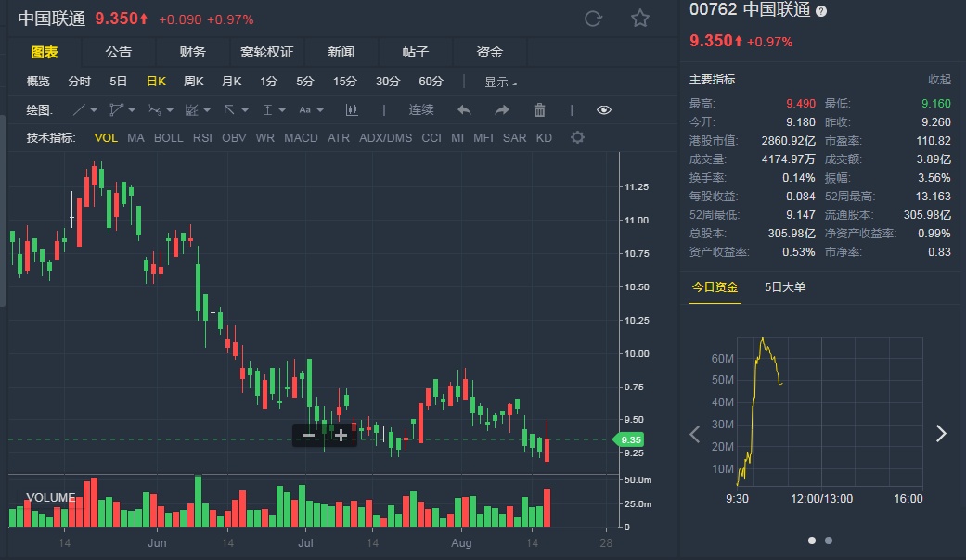Star this stock as a favorite
The image size is (966, 560).
pos(640,19)
